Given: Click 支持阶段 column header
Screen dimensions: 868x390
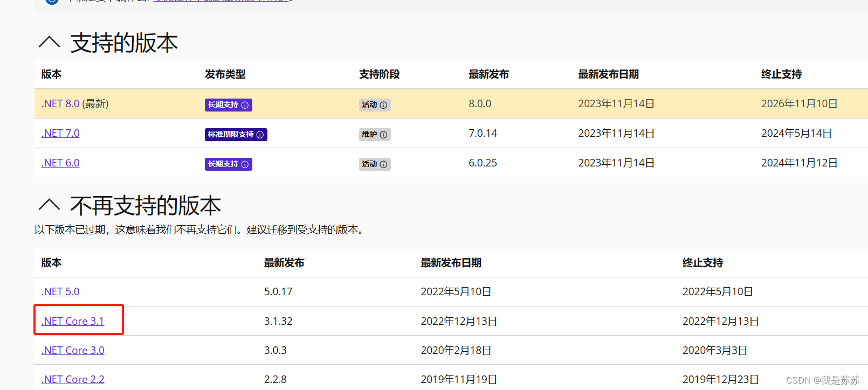Looking at the screenshot, I should point(380,74).
